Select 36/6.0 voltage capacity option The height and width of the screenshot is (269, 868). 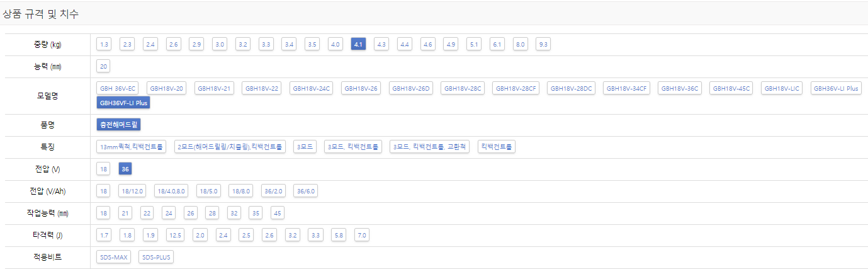coord(306,192)
